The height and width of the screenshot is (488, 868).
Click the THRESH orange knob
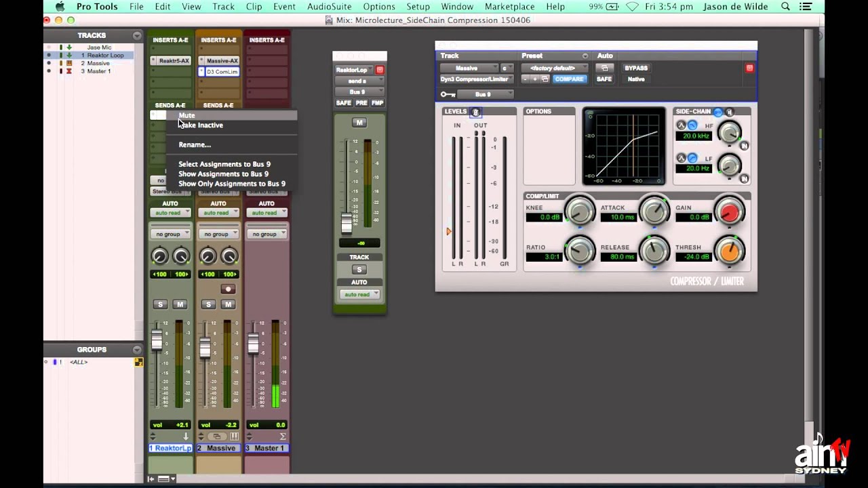[729, 251]
